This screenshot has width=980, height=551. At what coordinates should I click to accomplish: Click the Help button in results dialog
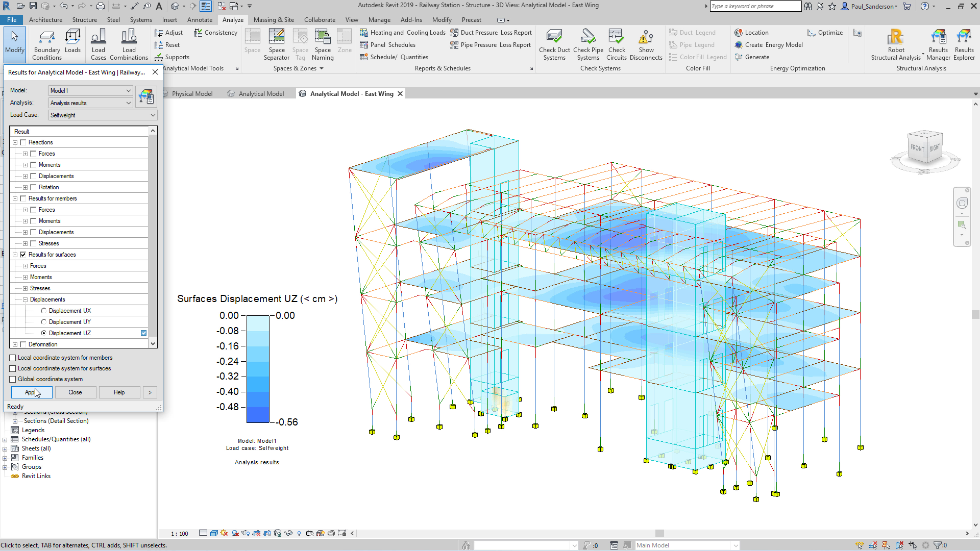point(119,392)
